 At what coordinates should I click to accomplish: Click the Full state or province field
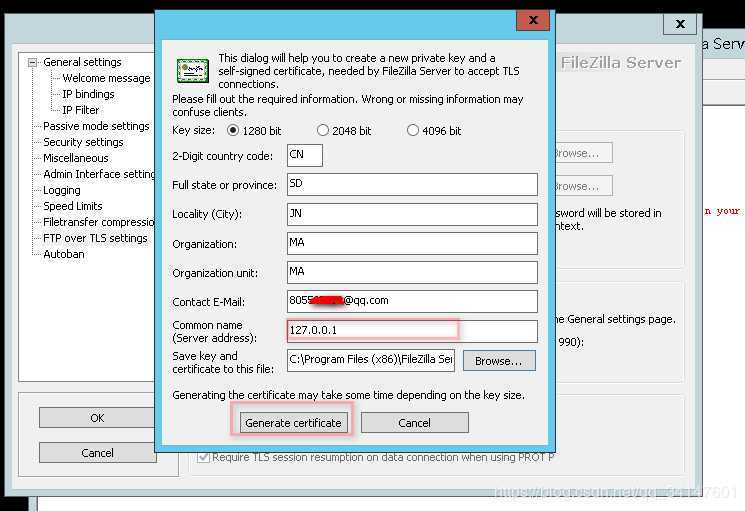coord(412,184)
